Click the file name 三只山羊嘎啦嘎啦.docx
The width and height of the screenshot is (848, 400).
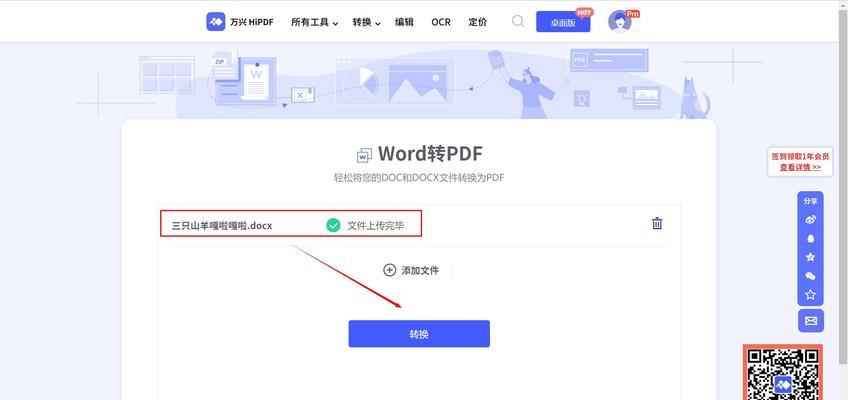tap(222, 226)
